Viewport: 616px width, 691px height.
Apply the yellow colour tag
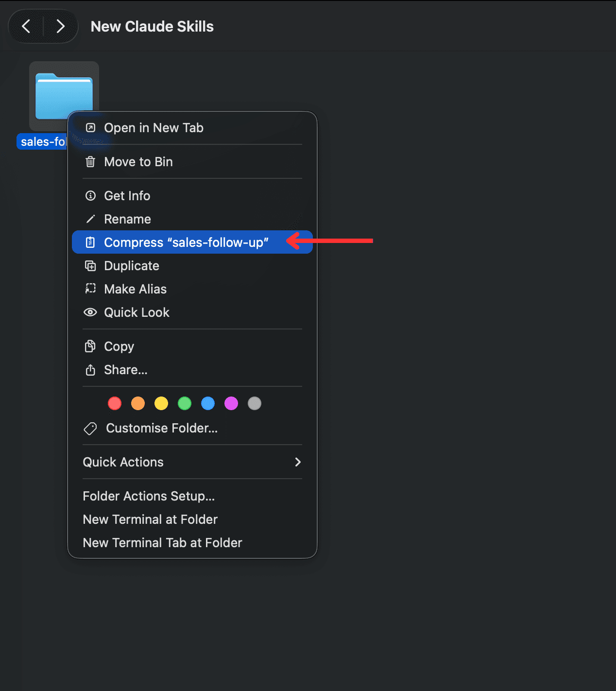tap(161, 403)
